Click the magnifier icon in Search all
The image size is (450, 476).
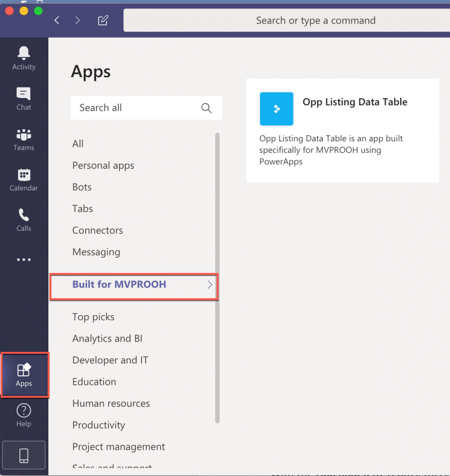pyautogui.click(x=206, y=108)
